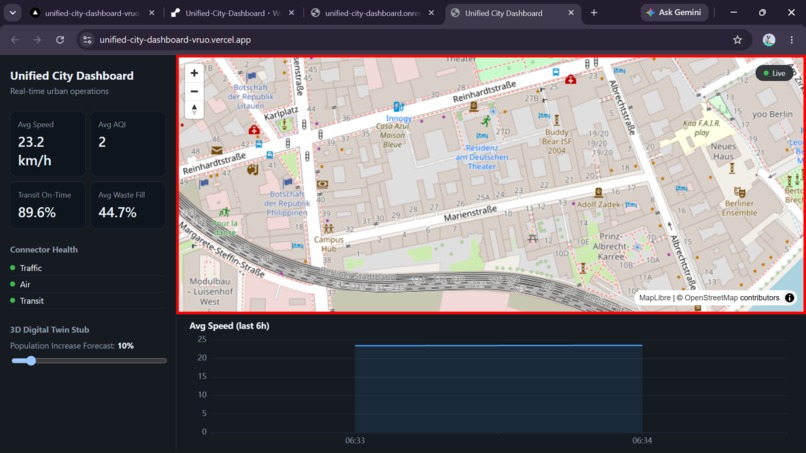Open a new browser tab

click(x=594, y=13)
